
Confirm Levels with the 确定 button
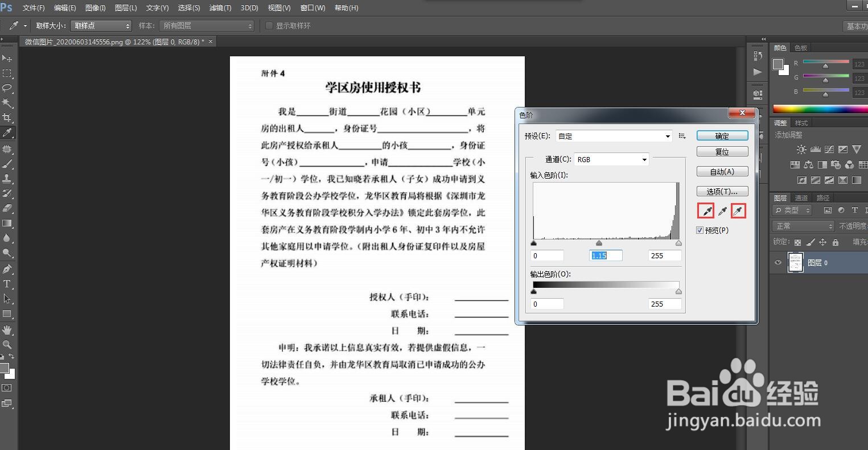coord(722,135)
